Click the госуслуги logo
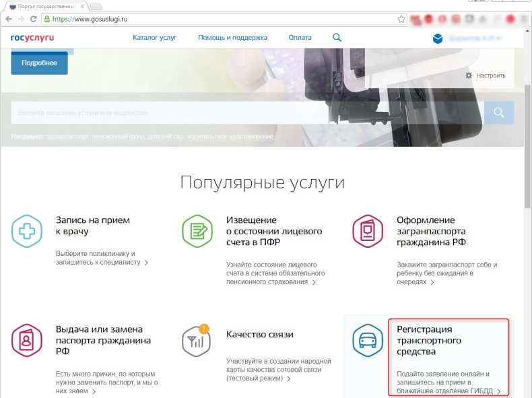This screenshot has height=398, width=532. click(x=32, y=38)
